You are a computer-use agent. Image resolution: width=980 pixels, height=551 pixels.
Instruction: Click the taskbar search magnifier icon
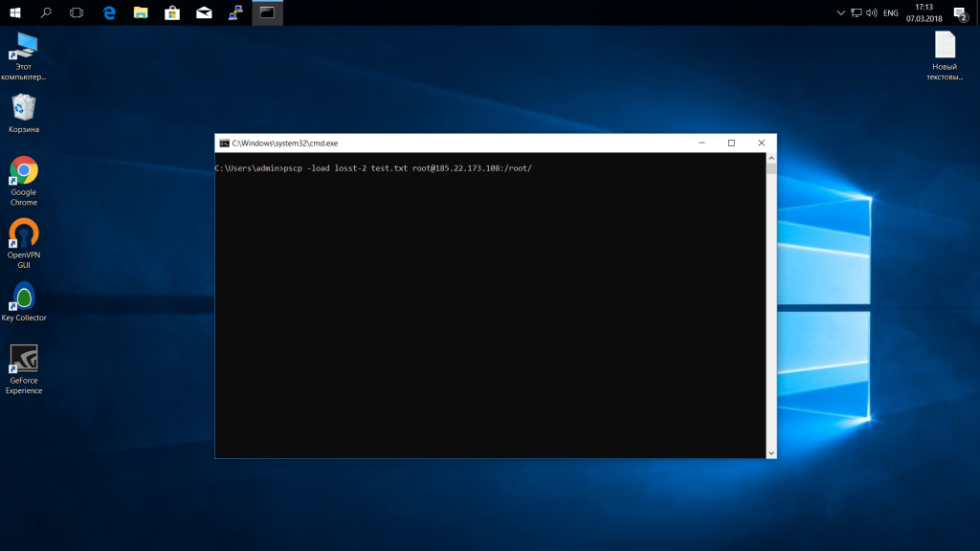46,12
